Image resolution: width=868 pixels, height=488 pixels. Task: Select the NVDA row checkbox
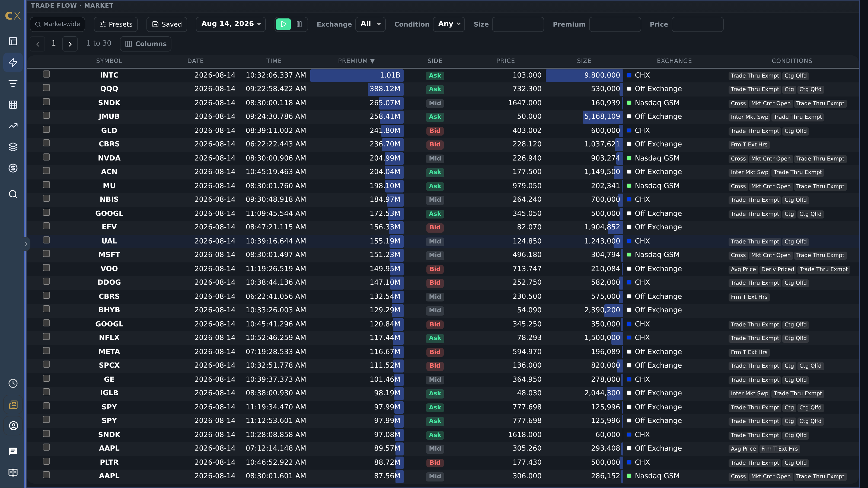(46, 157)
